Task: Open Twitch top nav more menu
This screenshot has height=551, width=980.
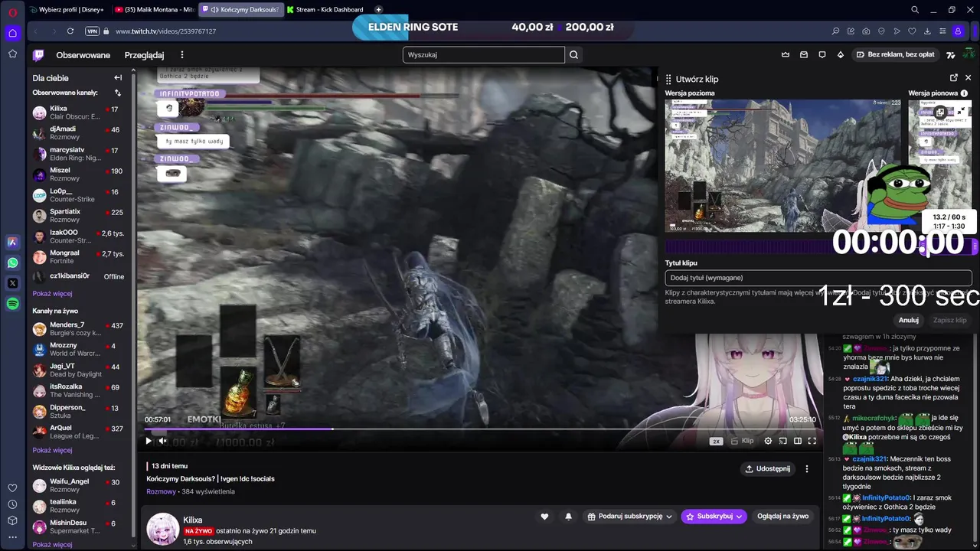Action: tap(182, 55)
